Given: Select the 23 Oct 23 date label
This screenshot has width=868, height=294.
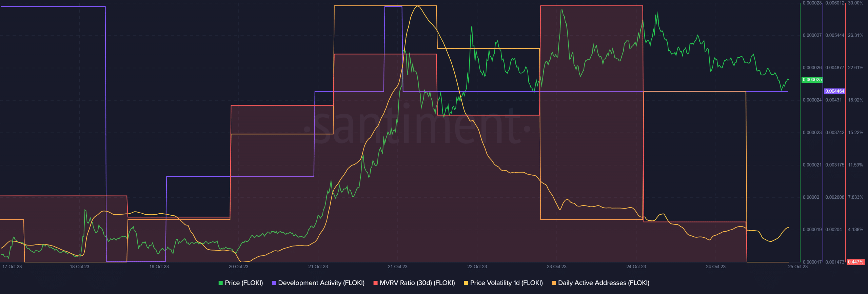Looking at the screenshot, I should pos(556,267).
